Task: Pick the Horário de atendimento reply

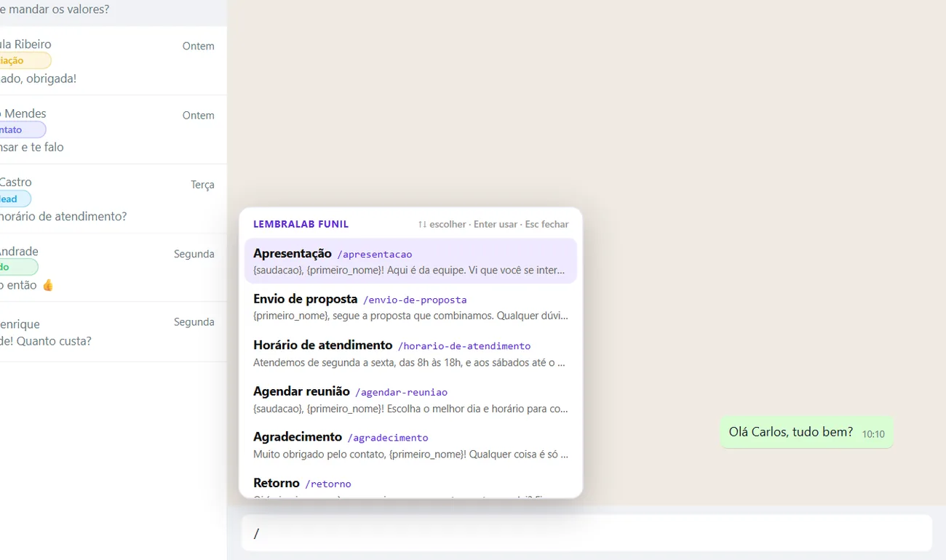Action: [410, 353]
